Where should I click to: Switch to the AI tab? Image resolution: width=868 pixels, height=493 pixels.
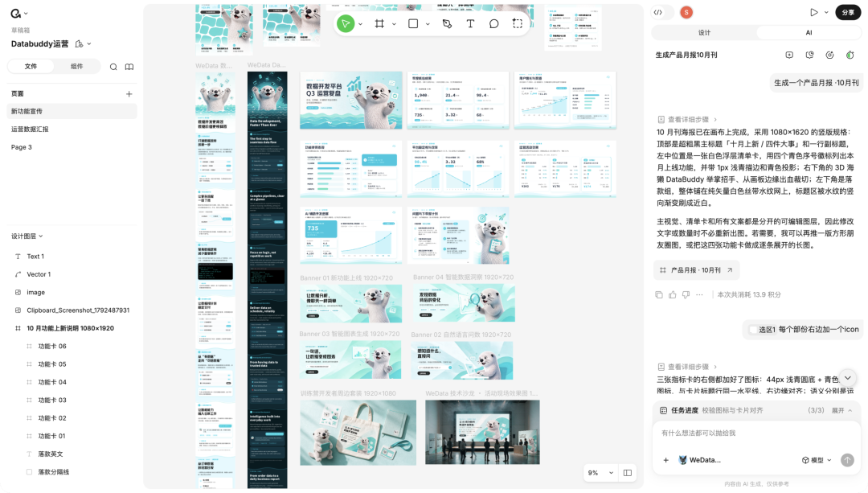[x=809, y=33]
